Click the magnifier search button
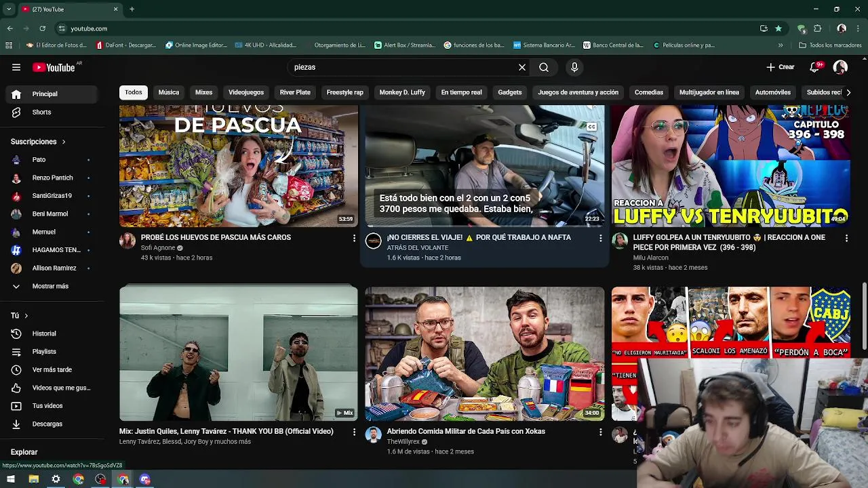868x488 pixels. click(x=544, y=67)
